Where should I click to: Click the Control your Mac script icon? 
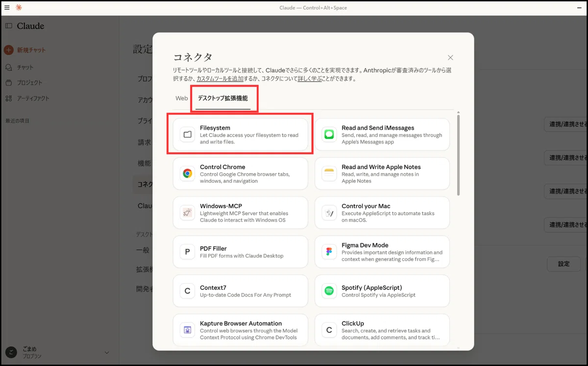(x=329, y=213)
